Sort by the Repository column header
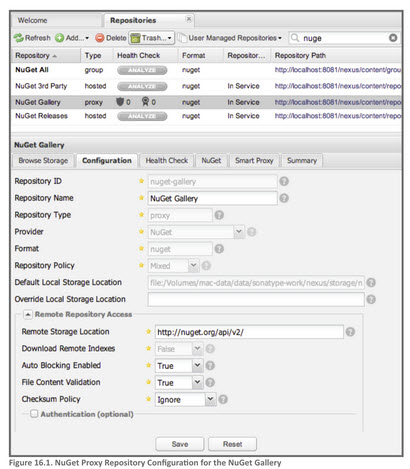410x469 pixels. (46, 55)
